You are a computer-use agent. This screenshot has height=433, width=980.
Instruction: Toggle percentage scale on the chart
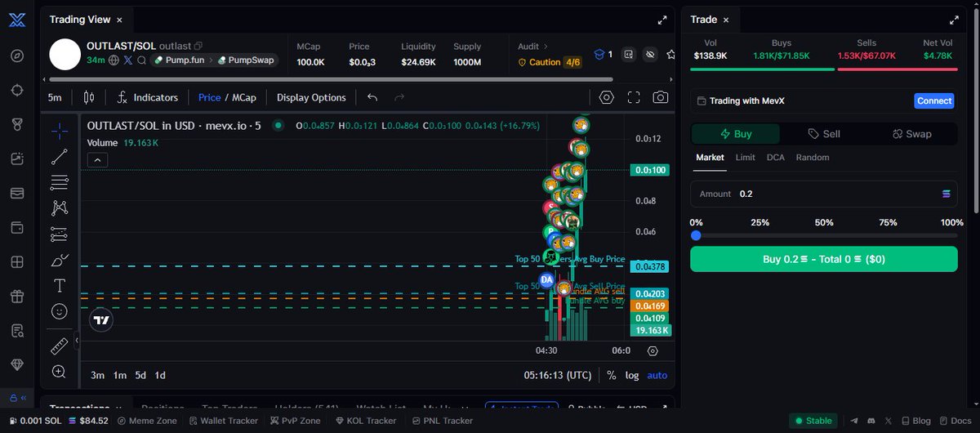(612, 375)
